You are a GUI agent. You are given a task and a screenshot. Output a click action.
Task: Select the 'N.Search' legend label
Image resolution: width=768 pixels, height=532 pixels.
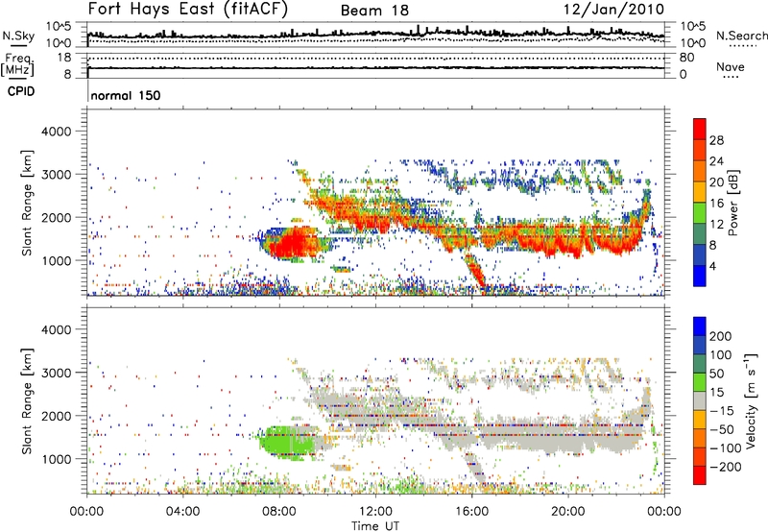pos(741,36)
